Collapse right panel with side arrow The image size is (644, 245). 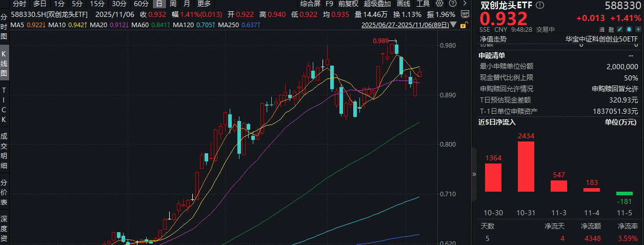pyautogui.click(x=474, y=174)
